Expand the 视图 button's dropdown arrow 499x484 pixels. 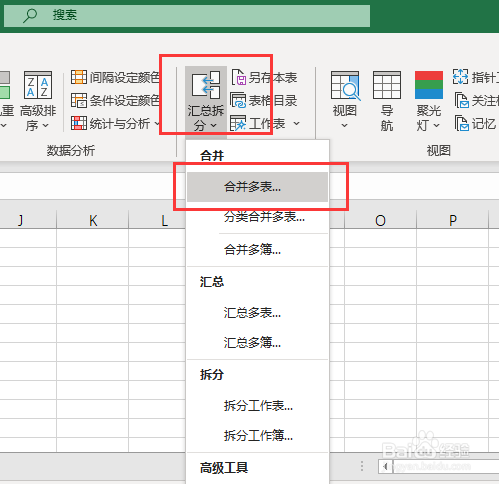coord(345,126)
